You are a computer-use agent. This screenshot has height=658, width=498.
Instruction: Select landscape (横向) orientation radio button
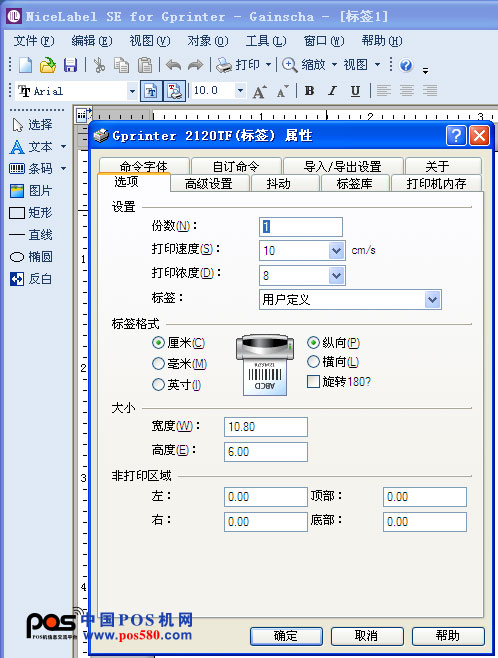click(313, 361)
